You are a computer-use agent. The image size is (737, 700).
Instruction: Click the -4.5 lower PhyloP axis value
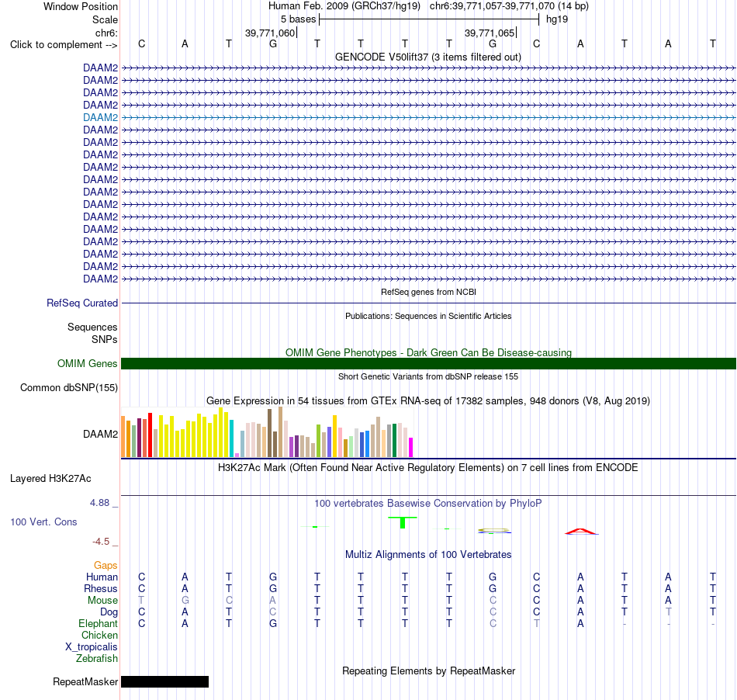pyautogui.click(x=101, y=542)
